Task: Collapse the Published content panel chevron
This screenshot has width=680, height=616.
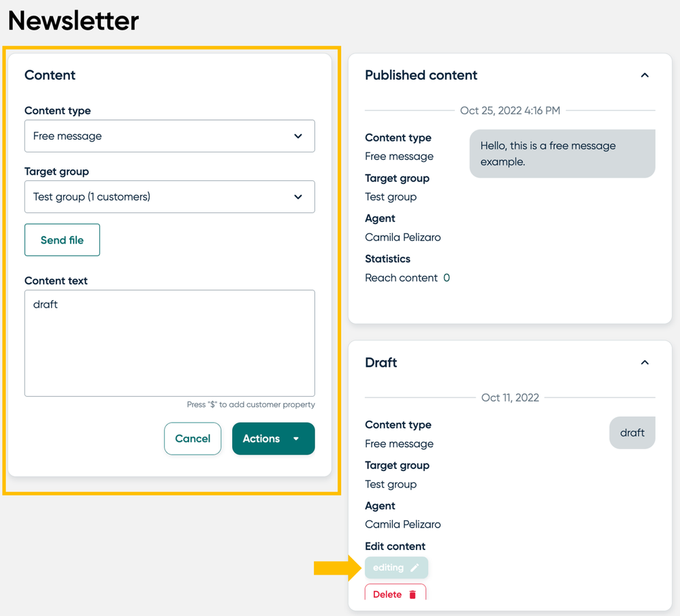Action: tap(645, 75)
